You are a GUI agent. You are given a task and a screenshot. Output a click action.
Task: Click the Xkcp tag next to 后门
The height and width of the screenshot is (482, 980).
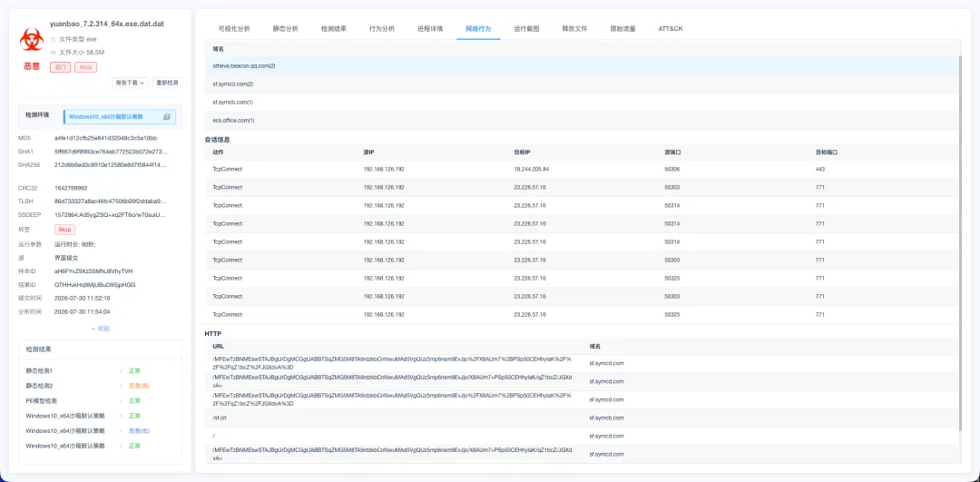(x=85, y=67)
